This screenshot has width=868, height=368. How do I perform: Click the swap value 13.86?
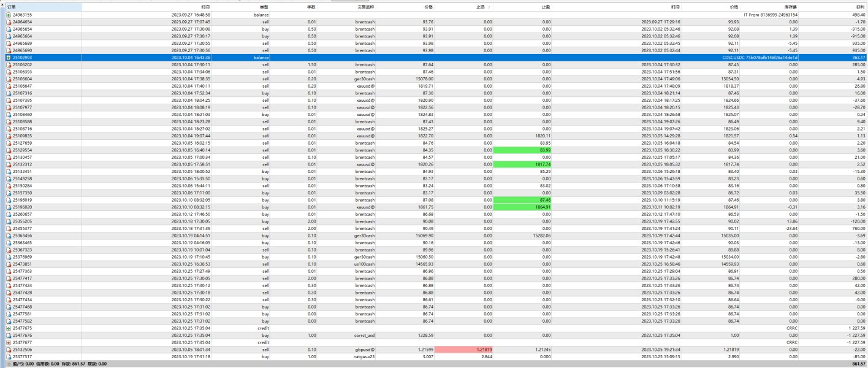[792, 221]
